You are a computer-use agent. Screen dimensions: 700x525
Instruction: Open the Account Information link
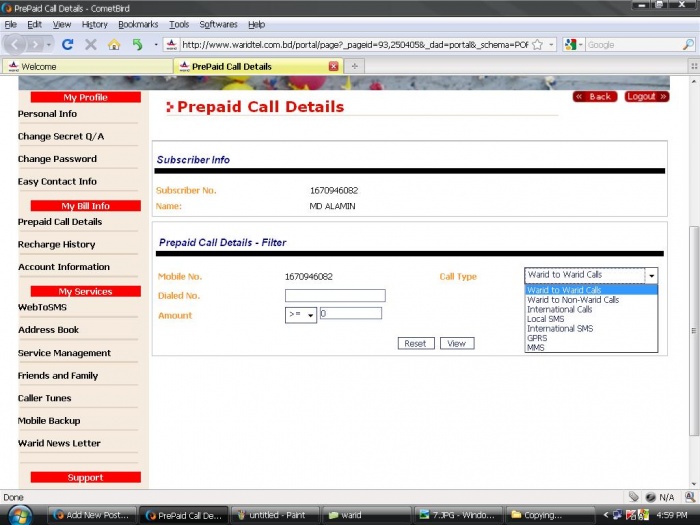click(64, 267)
